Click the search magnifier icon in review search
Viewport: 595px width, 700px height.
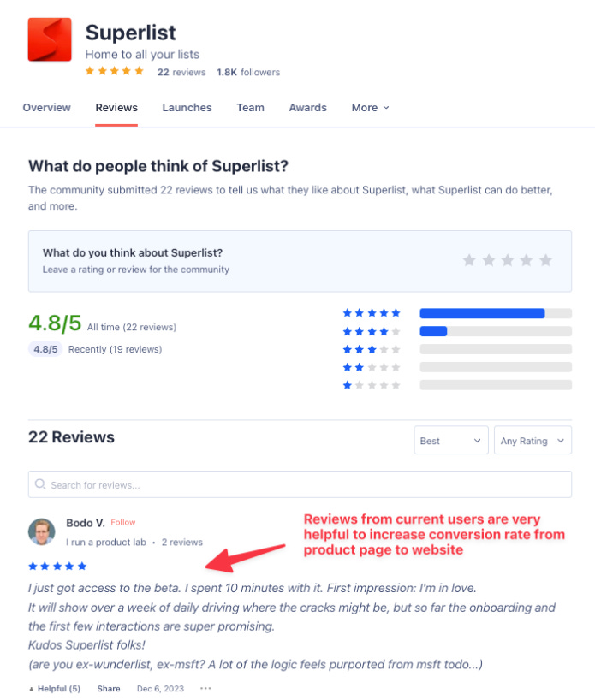point(39,484)
